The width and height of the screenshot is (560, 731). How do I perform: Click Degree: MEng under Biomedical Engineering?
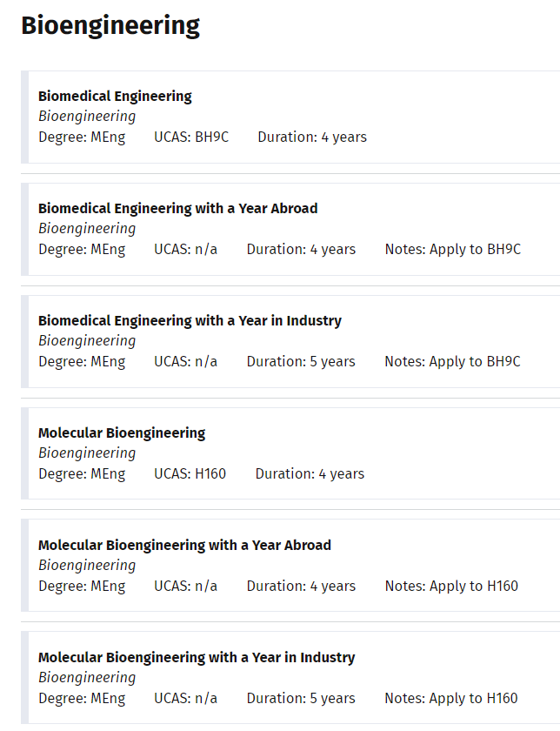point(82,137)
